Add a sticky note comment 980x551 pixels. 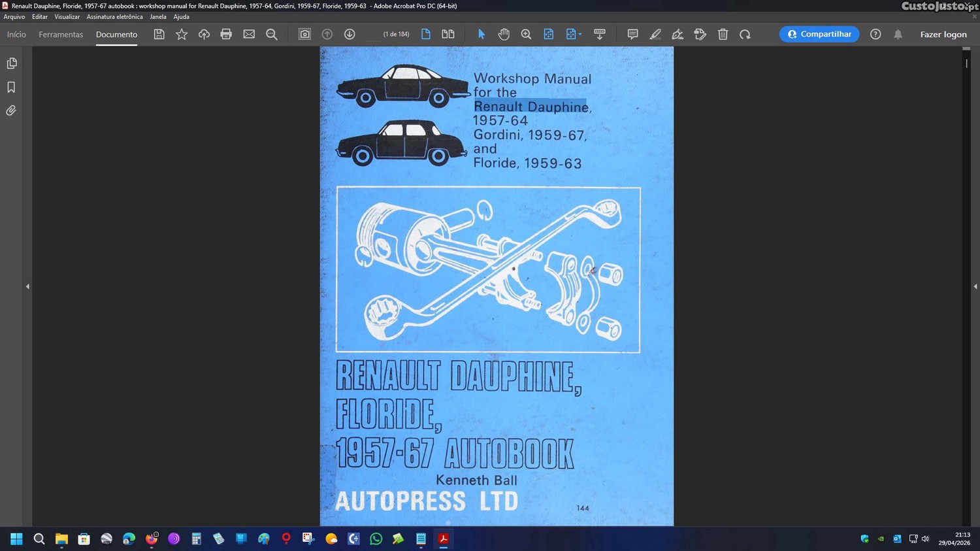coord(632,35)
